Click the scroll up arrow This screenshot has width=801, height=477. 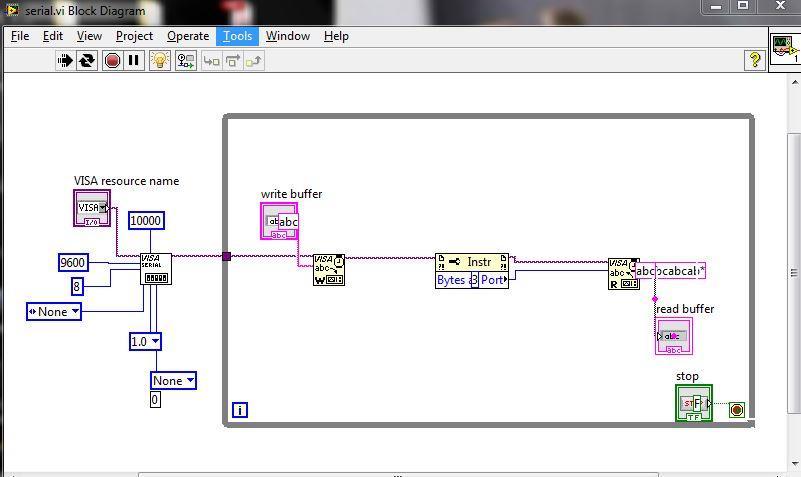click(x=794, y=82)
